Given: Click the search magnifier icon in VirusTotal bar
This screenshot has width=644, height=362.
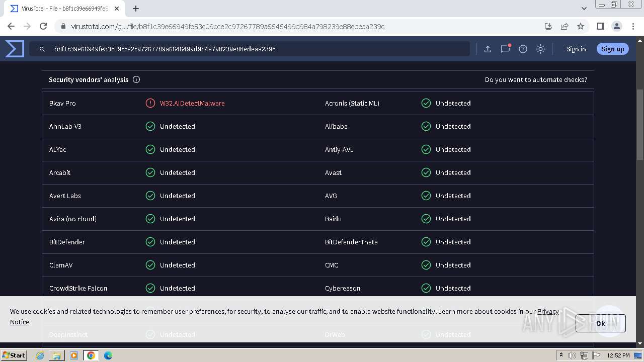Looking at the screenshot, I should pos(42,49).
